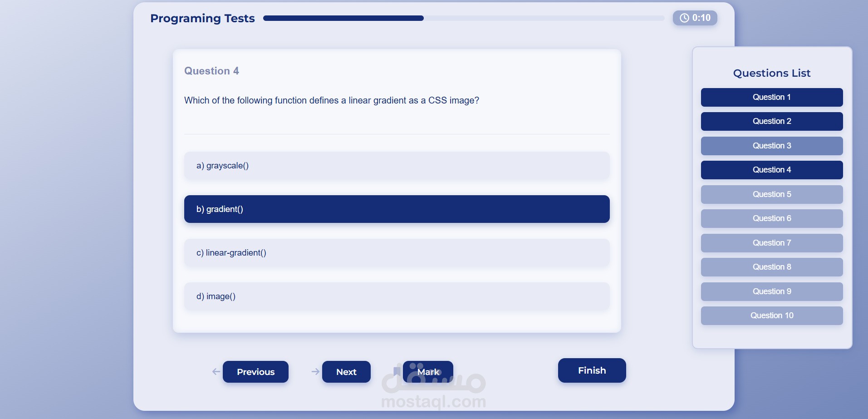Select answer b) gradient()

coord(397,209)
